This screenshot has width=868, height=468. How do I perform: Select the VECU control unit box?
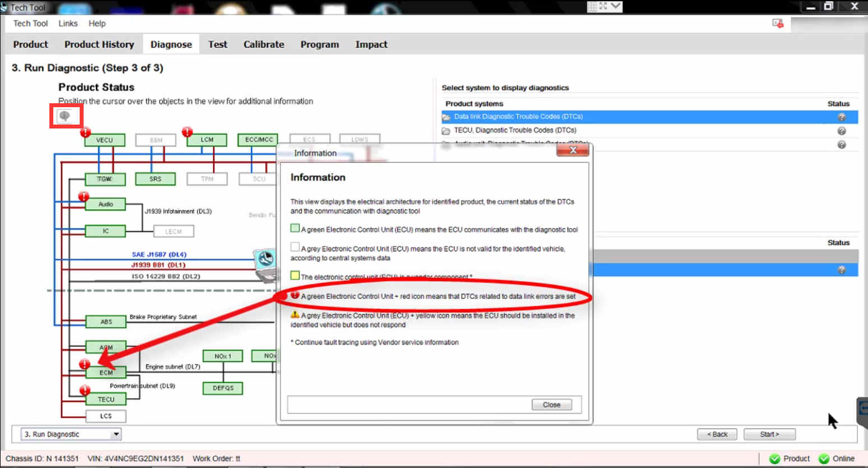point(104,140)
